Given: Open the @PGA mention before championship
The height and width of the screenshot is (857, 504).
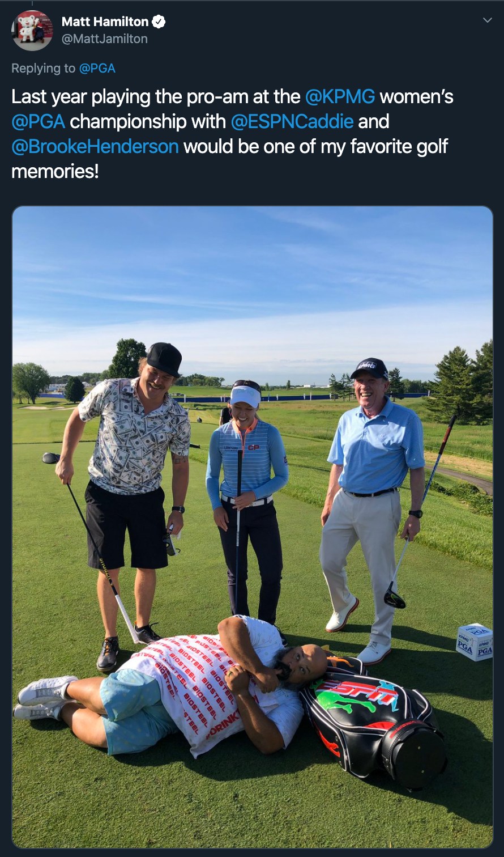Looking at the screenshot, I should pyautogui.click(x=39, y=122).
